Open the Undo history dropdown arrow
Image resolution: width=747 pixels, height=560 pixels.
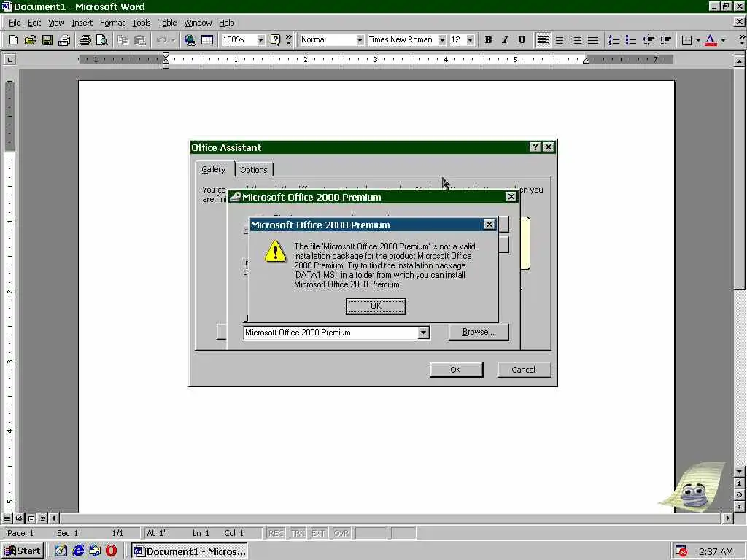(x=173, y=40)
